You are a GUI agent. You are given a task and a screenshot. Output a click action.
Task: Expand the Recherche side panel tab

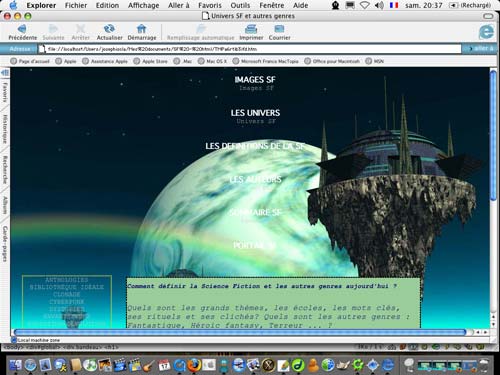point(5,169)
